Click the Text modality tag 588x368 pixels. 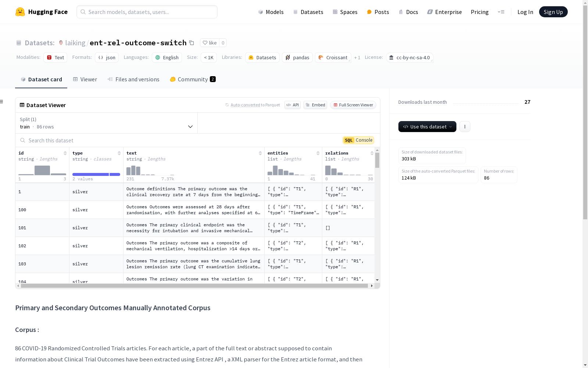coord(55,57)
